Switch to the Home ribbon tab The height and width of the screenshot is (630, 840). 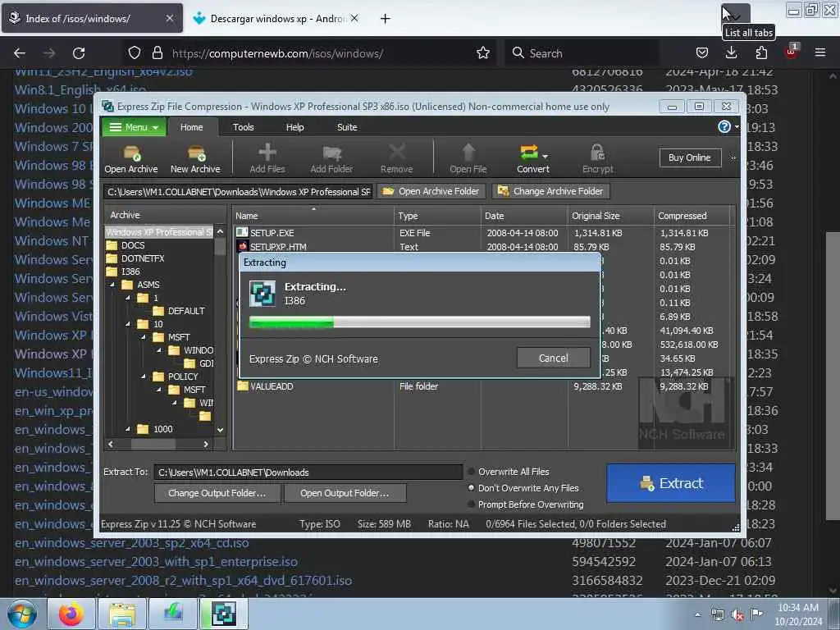coord(192,127)
